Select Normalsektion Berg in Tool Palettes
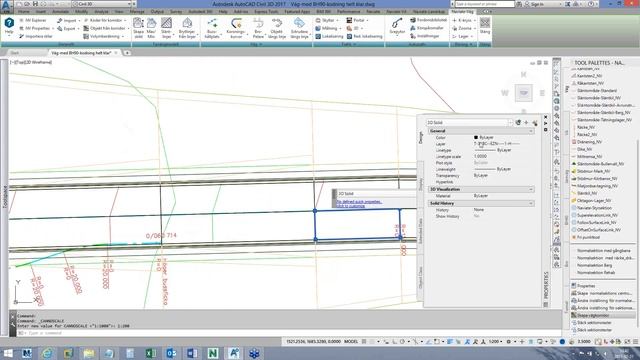Image resolution: width=640 pixels, height=360 pixels. (594, 265)
